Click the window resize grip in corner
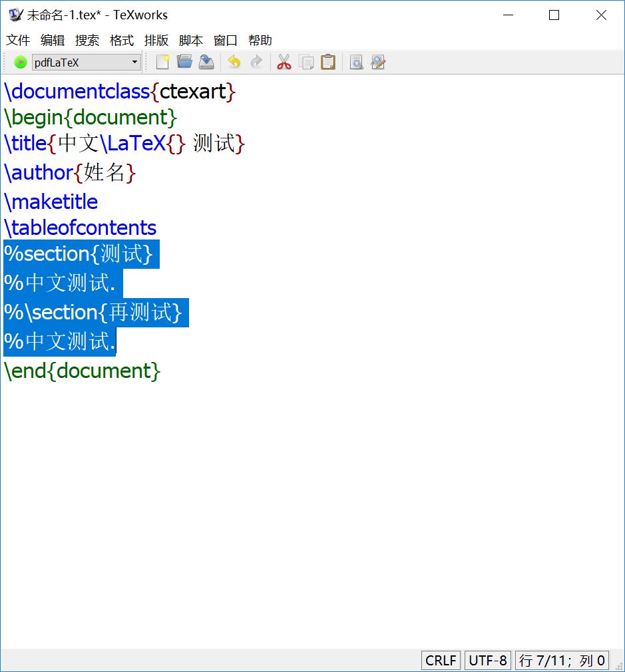This screenshot has height=672, width=625. coord(619,666)
